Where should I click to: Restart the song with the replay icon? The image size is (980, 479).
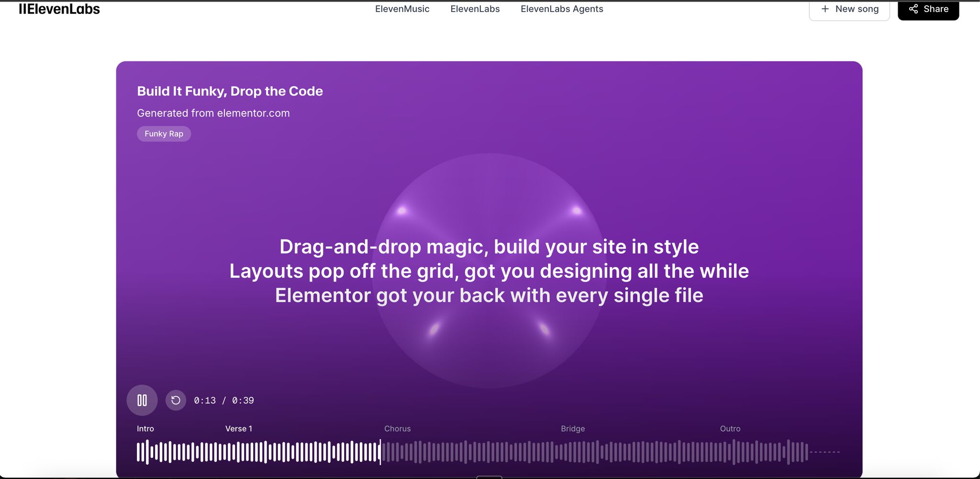coord(176,400)
